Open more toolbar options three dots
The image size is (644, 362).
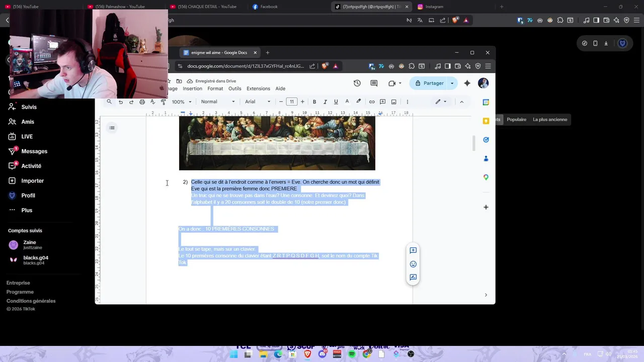coord(408,102)
